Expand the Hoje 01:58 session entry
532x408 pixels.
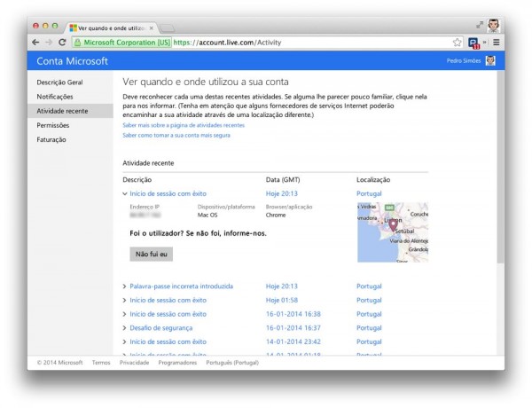tap(124, 301)
